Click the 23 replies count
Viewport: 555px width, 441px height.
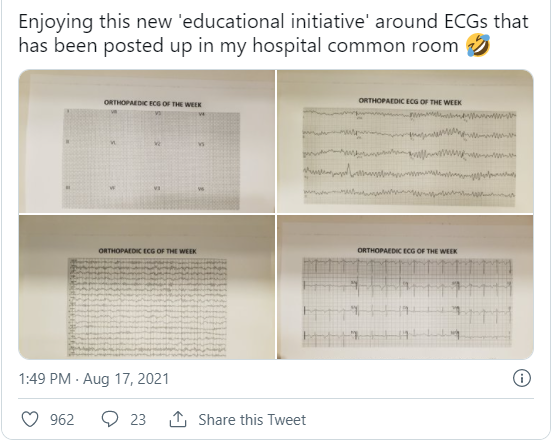pos(138,420)
